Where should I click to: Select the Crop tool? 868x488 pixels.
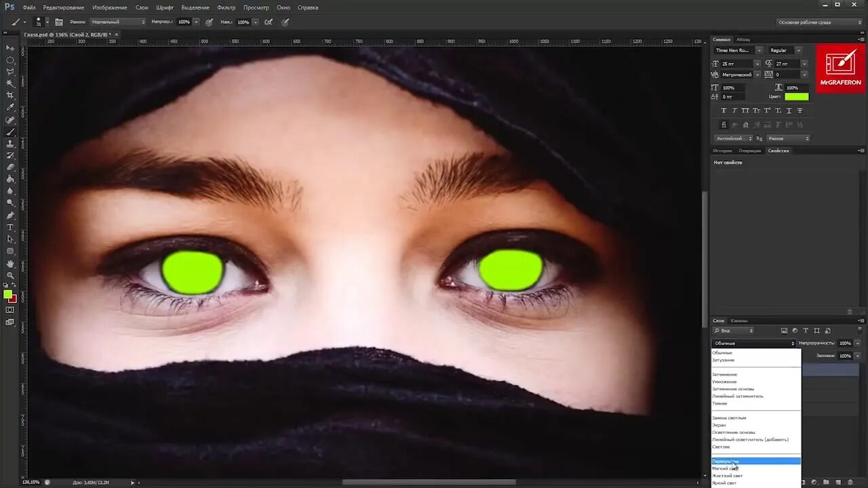click(x=10, y=96)
